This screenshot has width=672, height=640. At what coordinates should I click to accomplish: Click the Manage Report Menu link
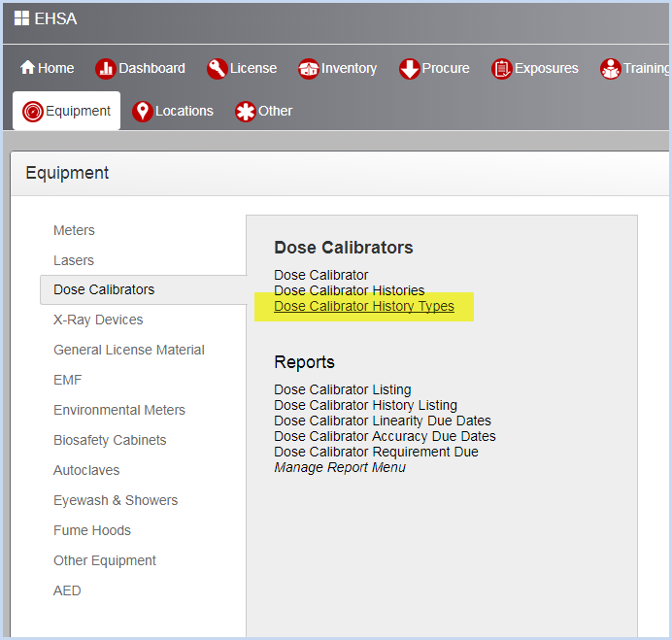pyautogui.click(x=340, y=467)
